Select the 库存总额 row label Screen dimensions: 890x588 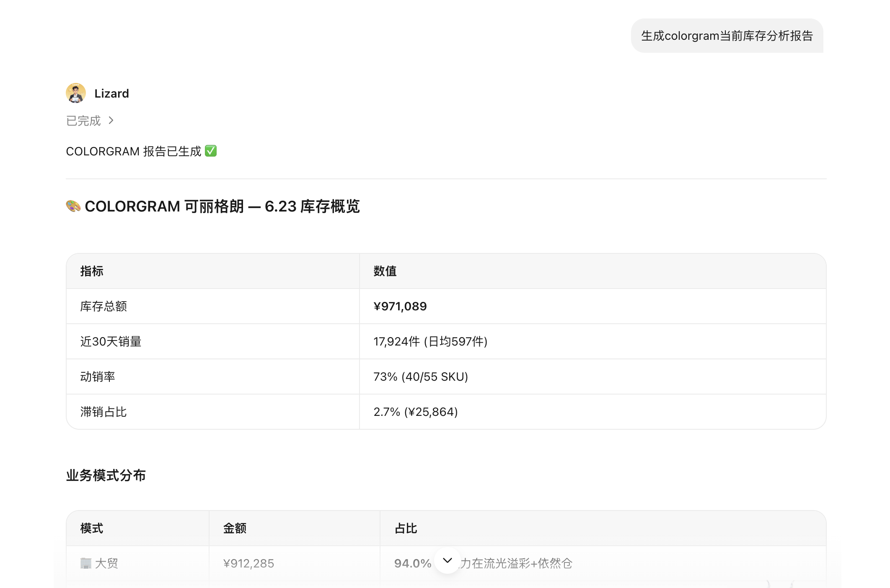[x=103, y=306]
